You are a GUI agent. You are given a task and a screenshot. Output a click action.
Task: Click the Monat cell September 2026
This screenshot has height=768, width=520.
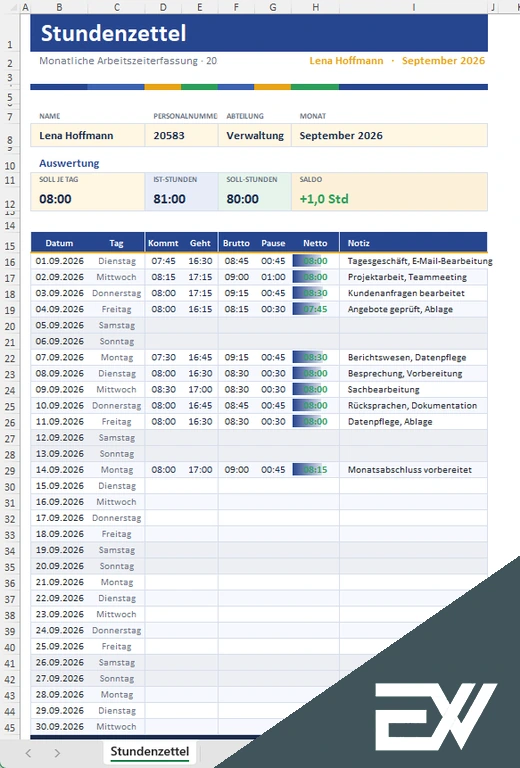389,136
